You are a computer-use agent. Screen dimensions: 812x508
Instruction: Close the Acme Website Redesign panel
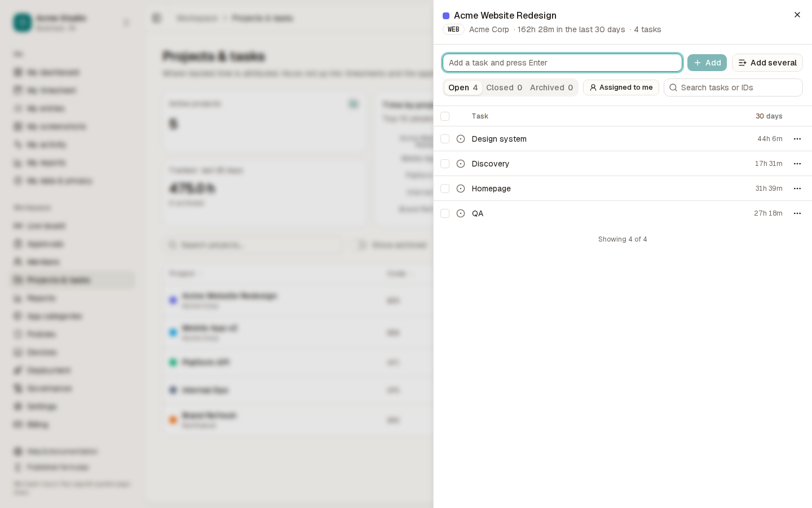click(x=797, y=15)
